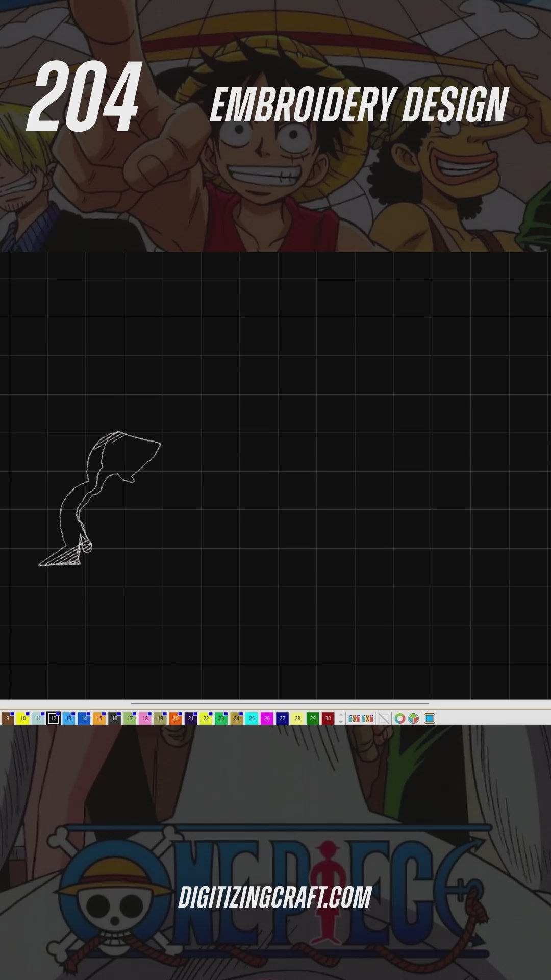Choose brown color swatch 9
Image resolution: width=551 pixels, height=980 pixels.
click(7, 719)
